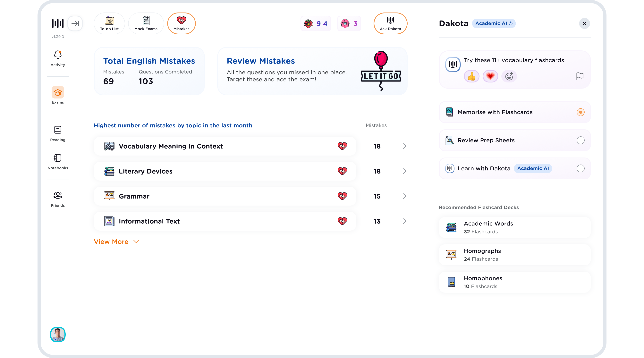Click the strawberry points counter 94
Image resolution: width=644 pixels, height=358 pixels.
click(x=316, y=23)
